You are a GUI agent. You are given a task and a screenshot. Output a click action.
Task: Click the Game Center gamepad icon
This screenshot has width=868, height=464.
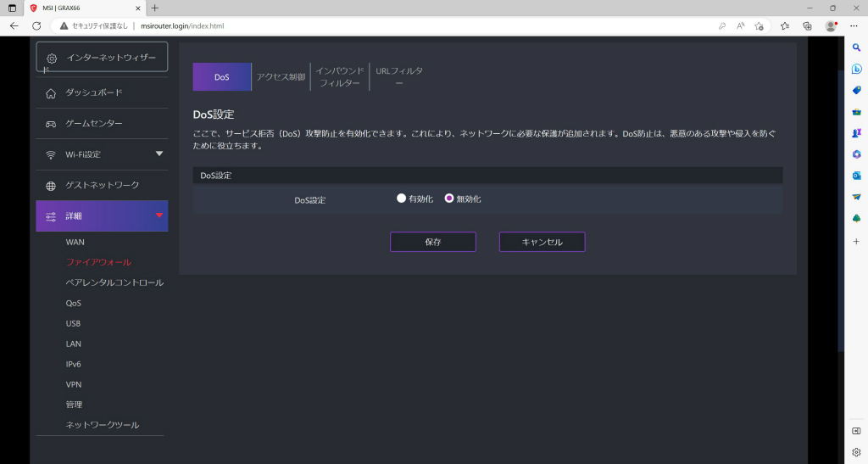pyautogui.click(x=51, y=124)
